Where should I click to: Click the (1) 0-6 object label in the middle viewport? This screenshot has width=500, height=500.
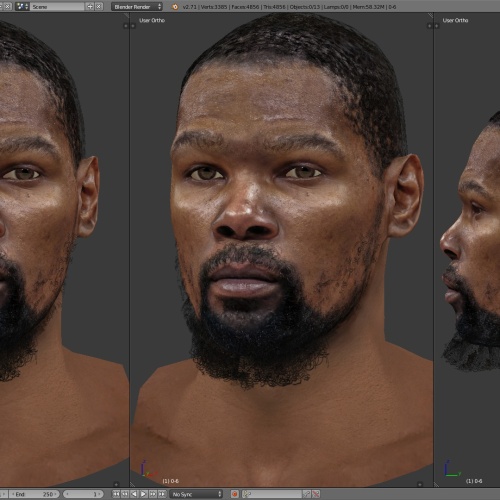click(170, 481)
